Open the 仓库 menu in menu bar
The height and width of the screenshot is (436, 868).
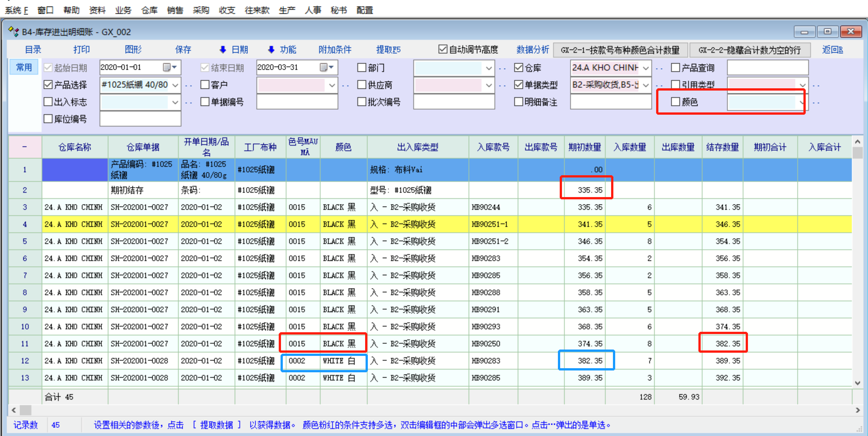pos(149,10)
